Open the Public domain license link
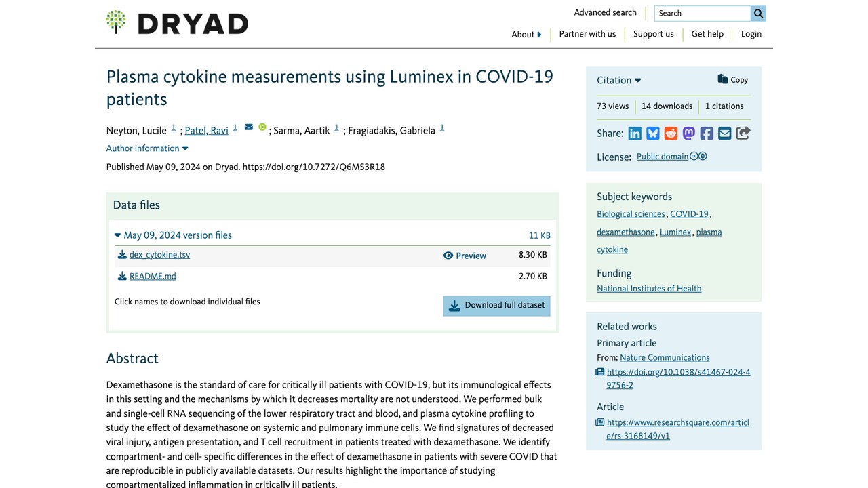 click(663, 157)
